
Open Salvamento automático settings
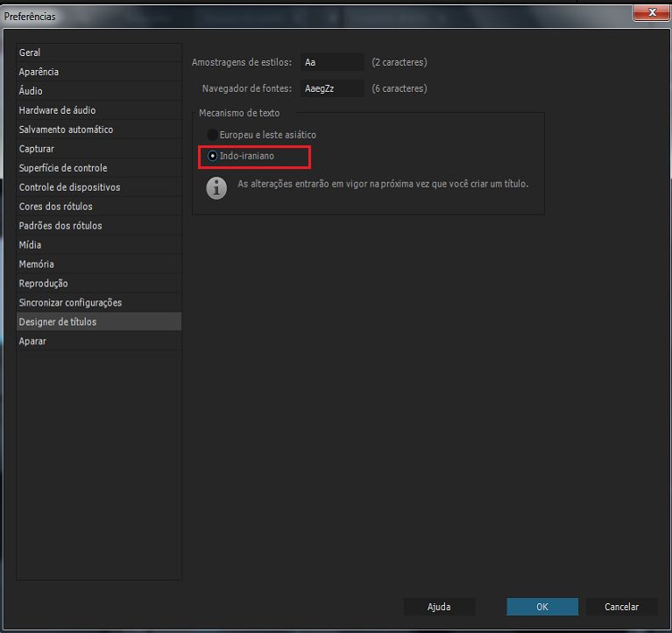tap(99, 130)
